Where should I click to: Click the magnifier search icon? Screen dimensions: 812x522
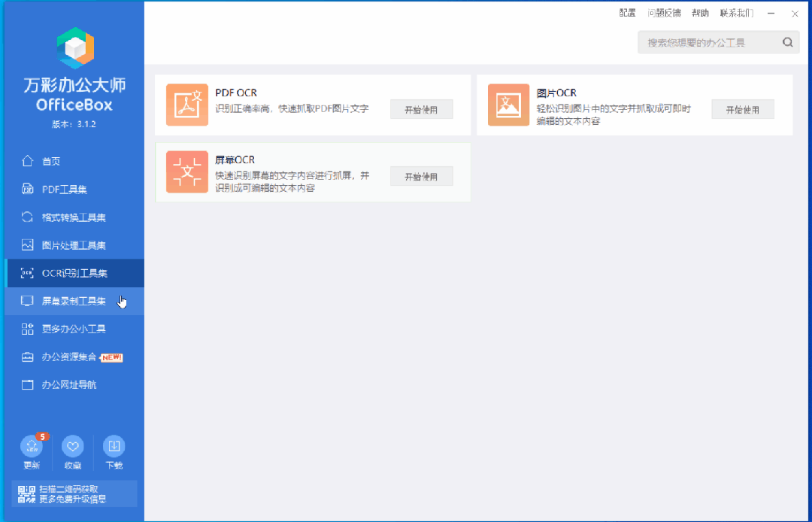coord(788,42)
